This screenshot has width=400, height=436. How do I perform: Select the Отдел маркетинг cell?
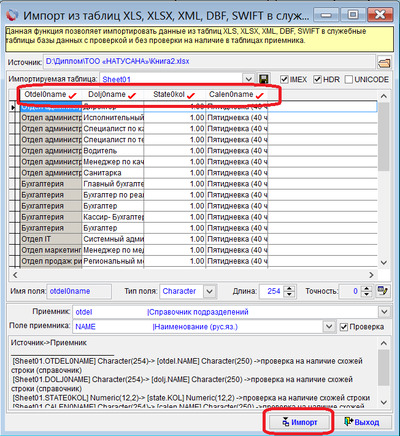pyautogui.click(x=51, y=250)
